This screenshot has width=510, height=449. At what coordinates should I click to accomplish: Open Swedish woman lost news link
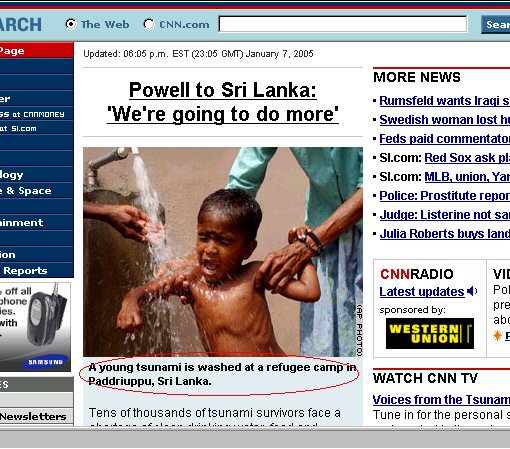coord(444,119)
